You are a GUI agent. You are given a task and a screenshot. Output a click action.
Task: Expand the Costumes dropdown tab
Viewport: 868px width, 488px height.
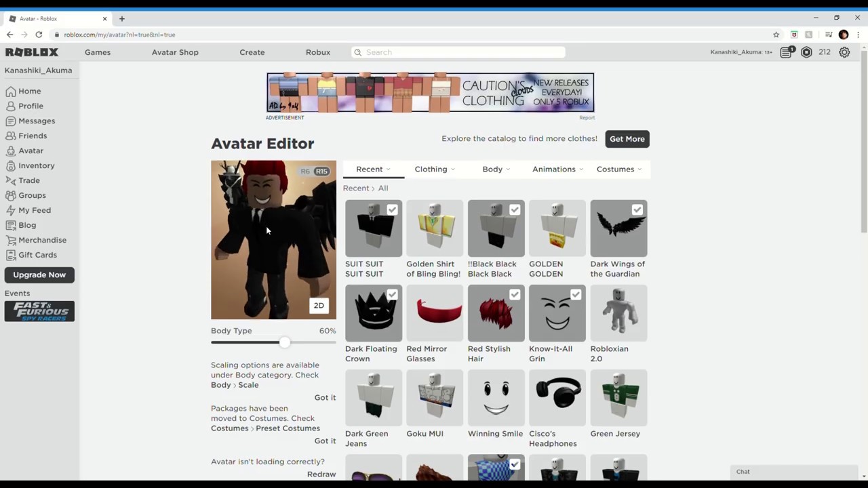[619, 169]
